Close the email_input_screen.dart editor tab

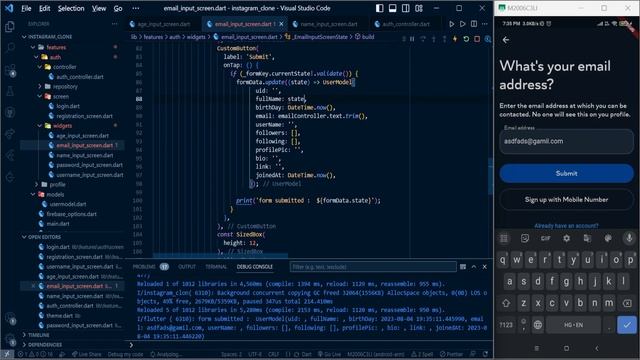(x=281, y=24)
